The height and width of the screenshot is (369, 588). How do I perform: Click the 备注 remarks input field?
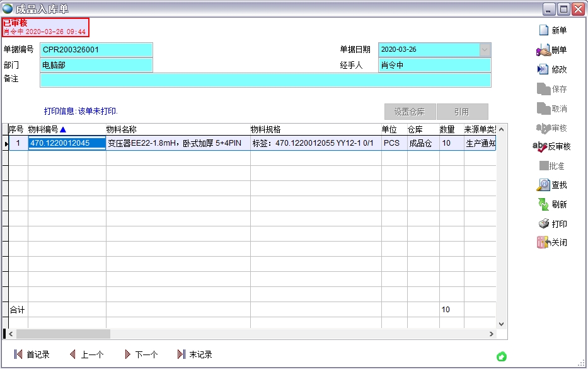[x=265, y=80]
